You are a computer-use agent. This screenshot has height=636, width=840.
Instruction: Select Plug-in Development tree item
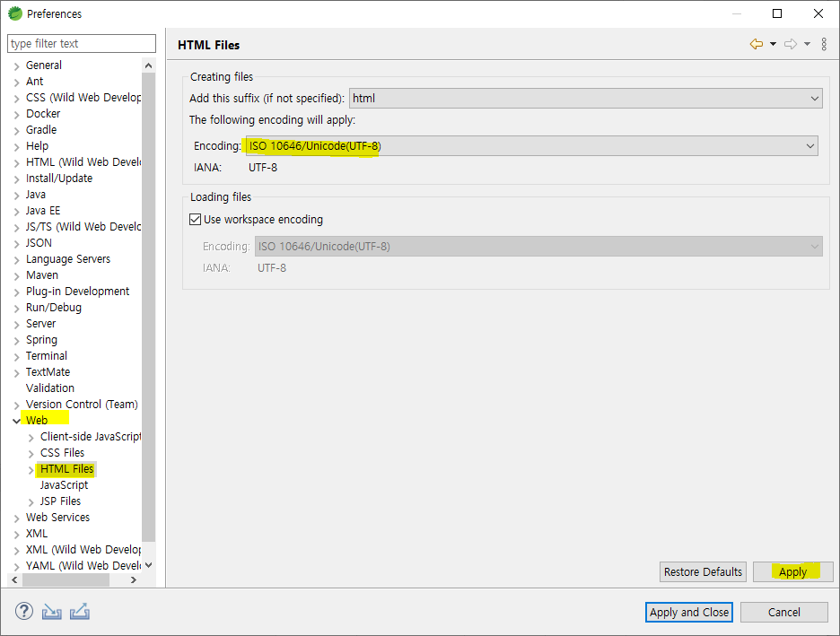pos(77,292)
